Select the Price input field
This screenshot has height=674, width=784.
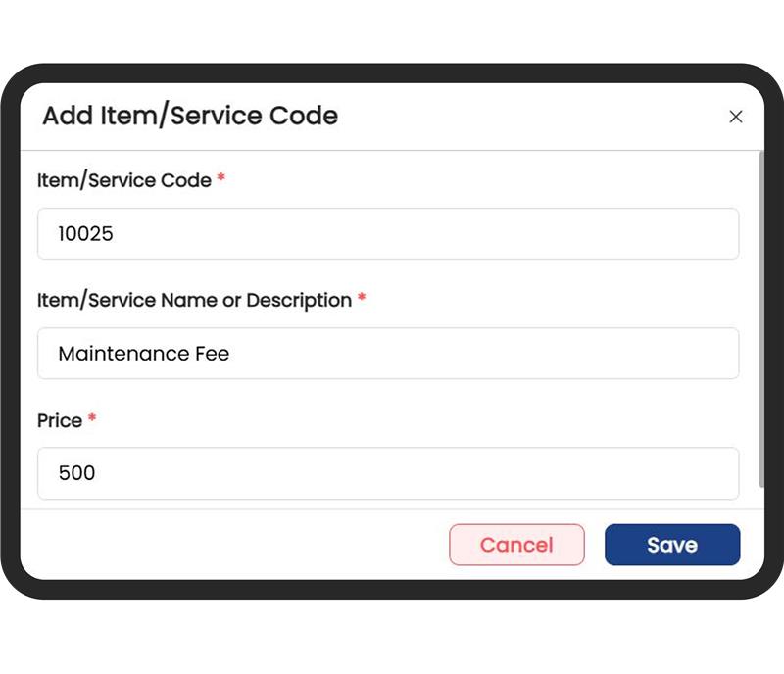pyautogui.click(x=388, y=473)
